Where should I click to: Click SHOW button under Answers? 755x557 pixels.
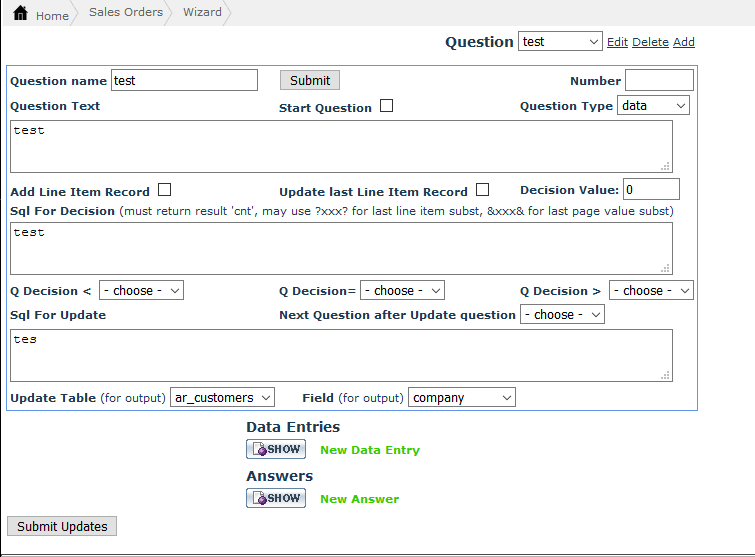coord(276,498)
